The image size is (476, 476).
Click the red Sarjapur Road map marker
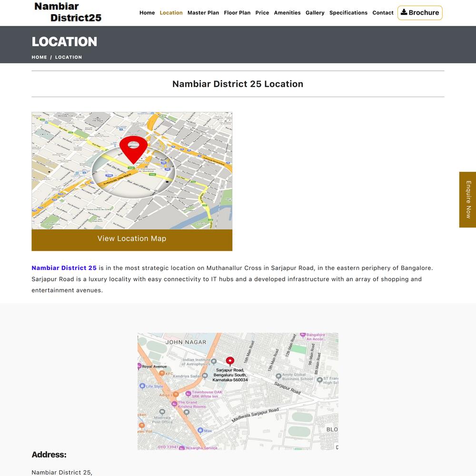coord(230,361)
